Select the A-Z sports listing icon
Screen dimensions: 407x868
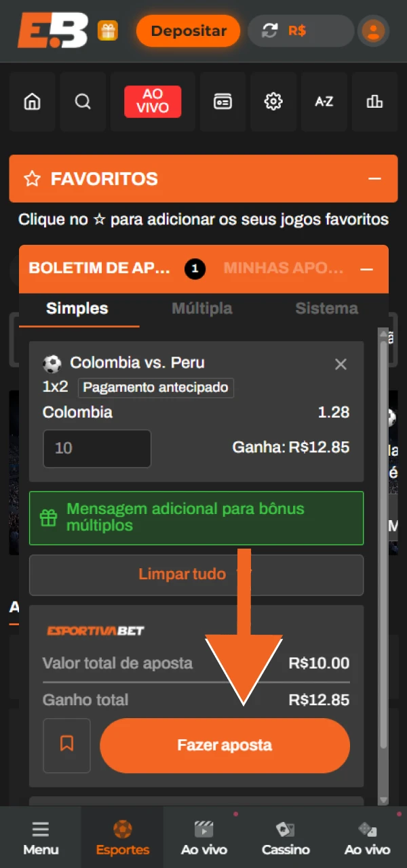pos(324,100)
